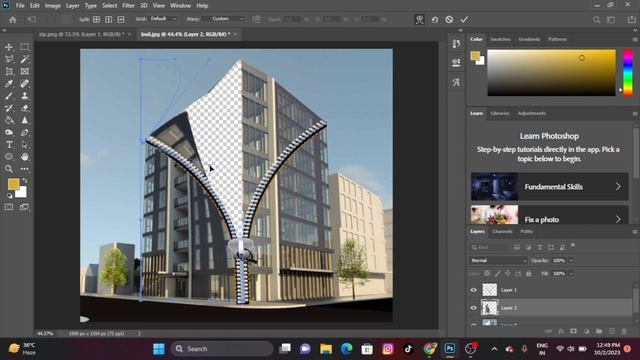Open the Image menu

coord(52,6)
